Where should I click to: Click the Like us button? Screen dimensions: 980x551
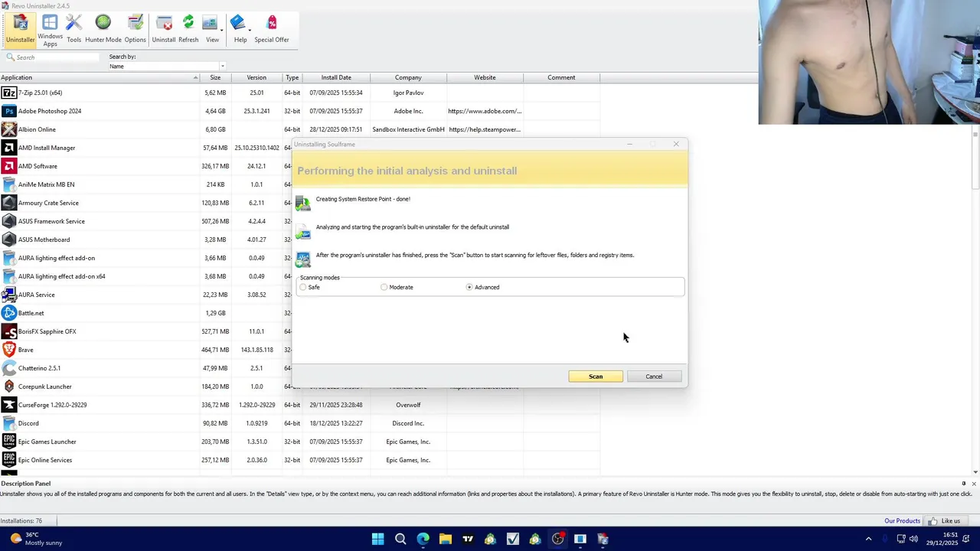945,521
